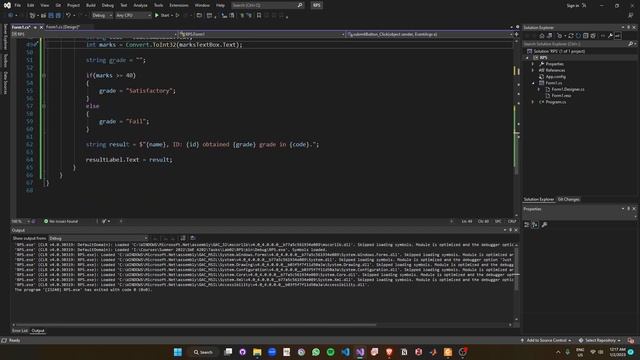The width and height of the screenshot is (640, 360).
Task: Click Solution Explorer Collapse All icon
Action: 585,36
